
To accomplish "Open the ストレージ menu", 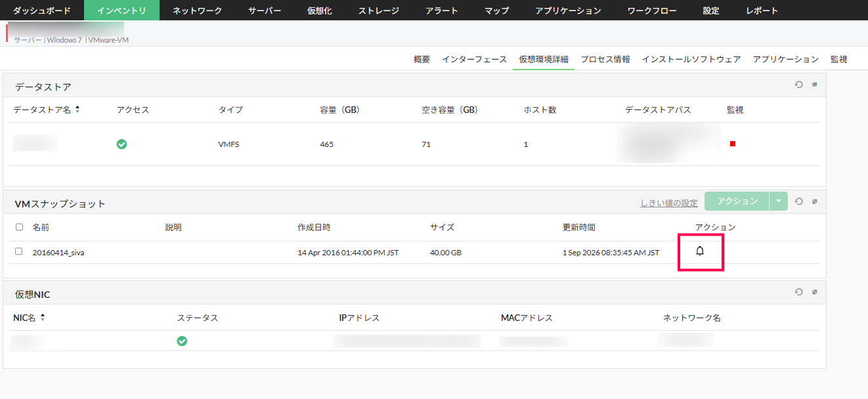I will pyautogui.click(x=378, y=10).
